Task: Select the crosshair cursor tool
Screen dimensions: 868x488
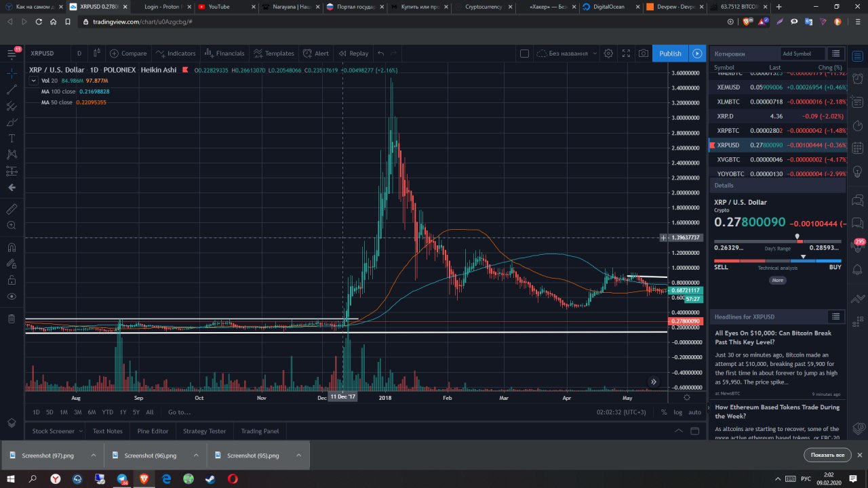Action: pyautogui.click(x=12, y=72)
